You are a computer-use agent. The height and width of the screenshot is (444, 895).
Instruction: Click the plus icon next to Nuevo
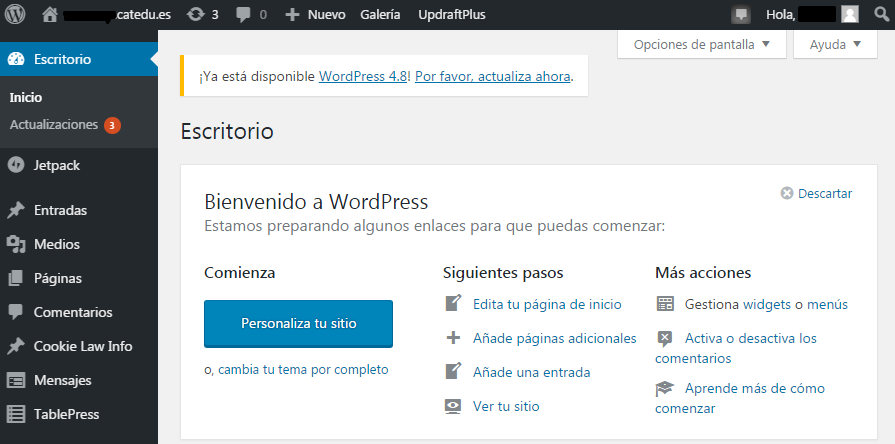292,15
